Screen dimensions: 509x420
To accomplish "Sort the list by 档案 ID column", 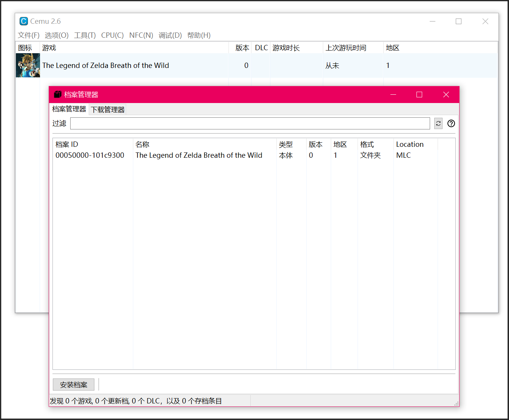I will click(x=67, y=144).
